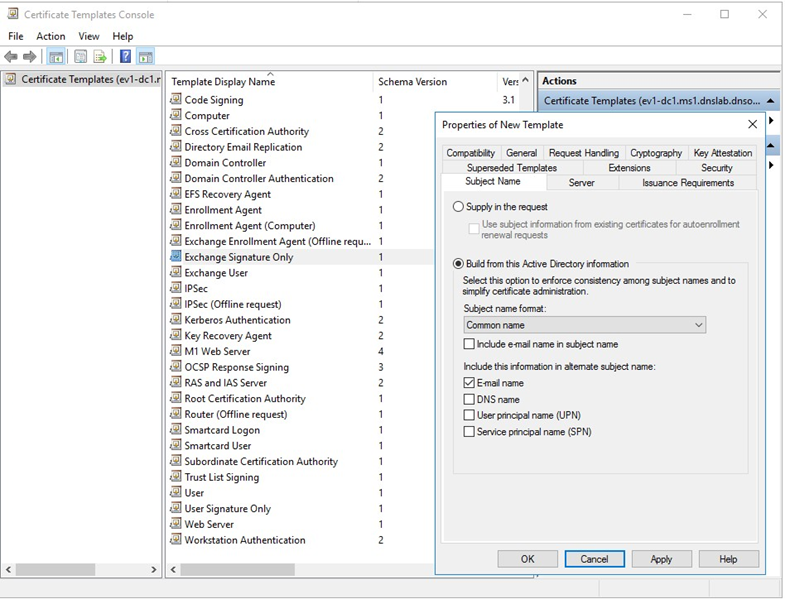Click the Apply button
The width and height of the screenshot is (785, 599).
click(661, 559)
